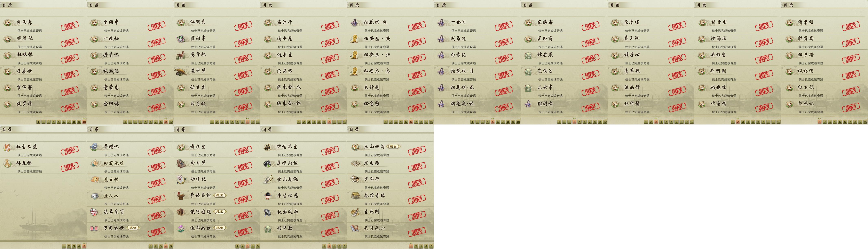
Task: Click the red stamp next to 天涯无归
Action: pos(417,232)
